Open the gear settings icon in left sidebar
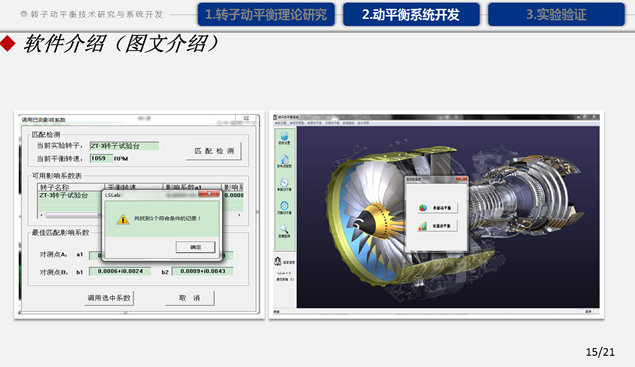 point(284,136)
